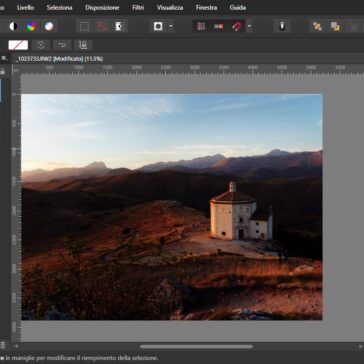
Task: Open the Livello menu
Action: (25, 7)
